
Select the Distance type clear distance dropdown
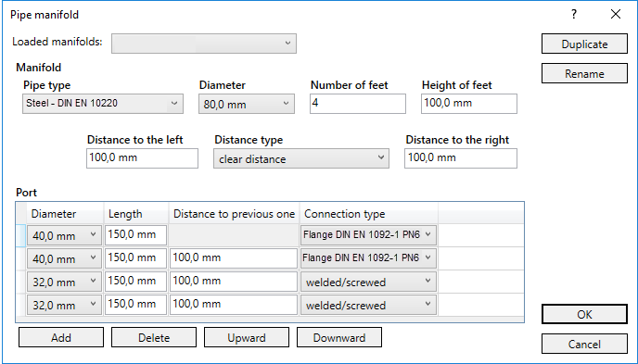301,158
